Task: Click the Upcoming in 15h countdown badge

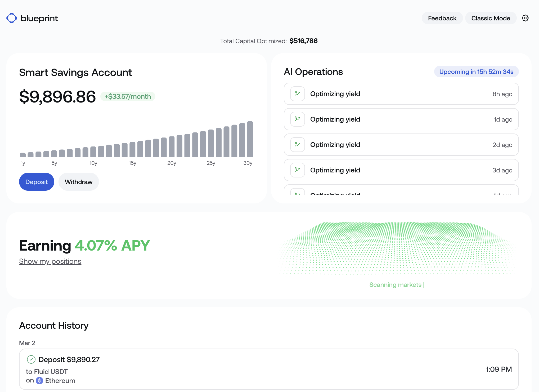Action: [x=476, y=72]
